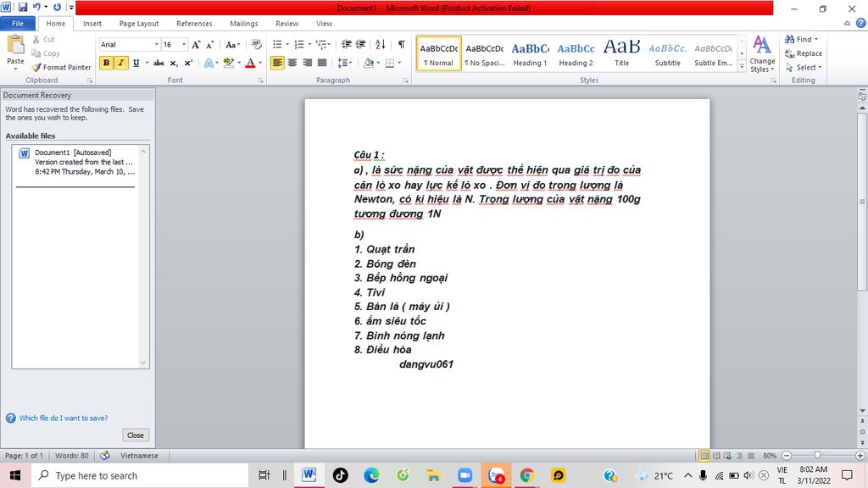The height and width of the screenshot is (488, 868).
Task: Close the Document Recovery pane
Action: pos(136,435)
